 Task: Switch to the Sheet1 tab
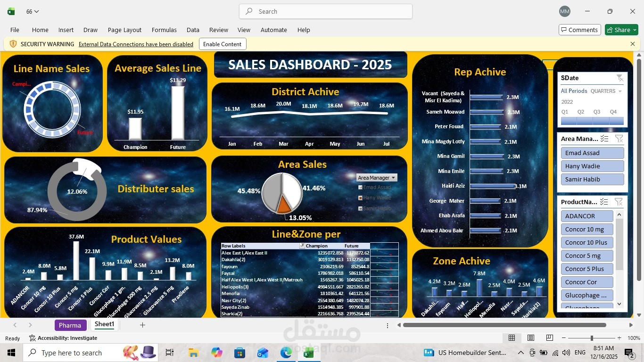(104, 325)
